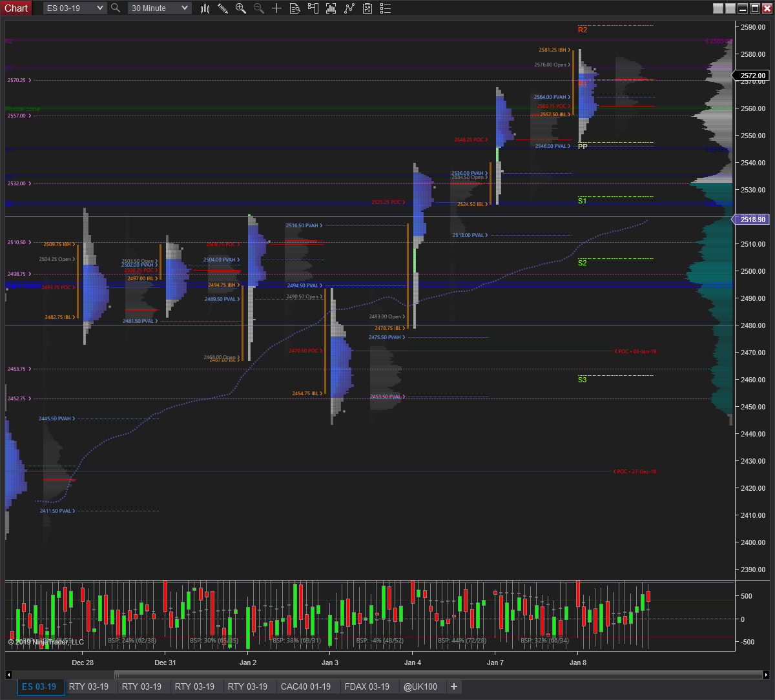Click the 2411.50 PVAL label
775x700 pixels.
pyautogui.click(x=57, y=511)
